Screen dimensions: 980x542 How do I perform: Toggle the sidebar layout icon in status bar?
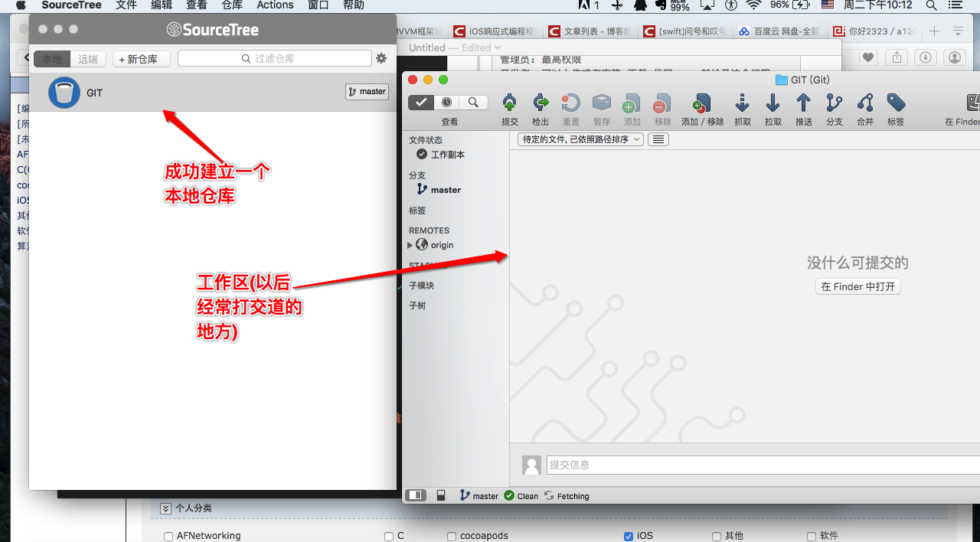pyautogui.click(x=416, y=495)
